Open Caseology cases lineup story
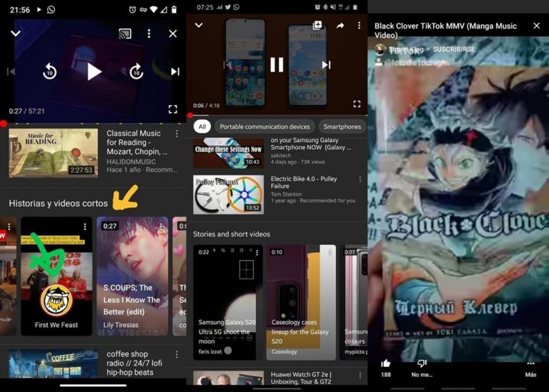The height and width of the screenshot is (392, 549). [301, 303]
